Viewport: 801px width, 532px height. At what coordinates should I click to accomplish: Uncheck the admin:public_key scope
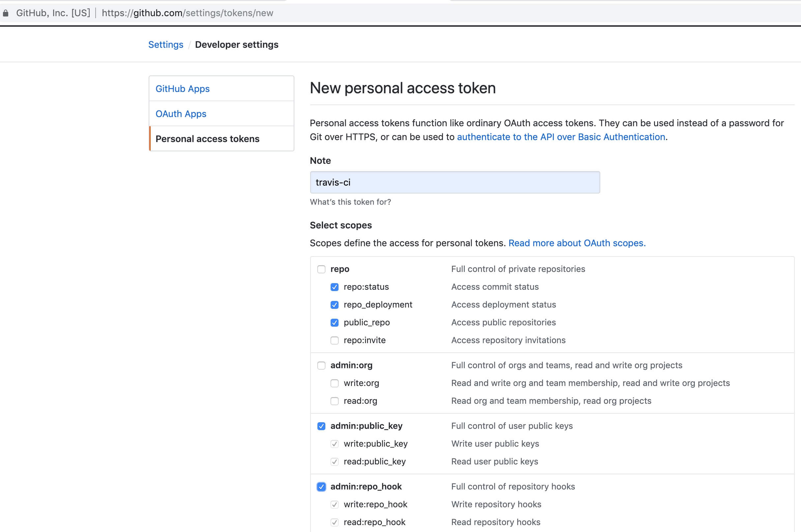coord(321,426)
